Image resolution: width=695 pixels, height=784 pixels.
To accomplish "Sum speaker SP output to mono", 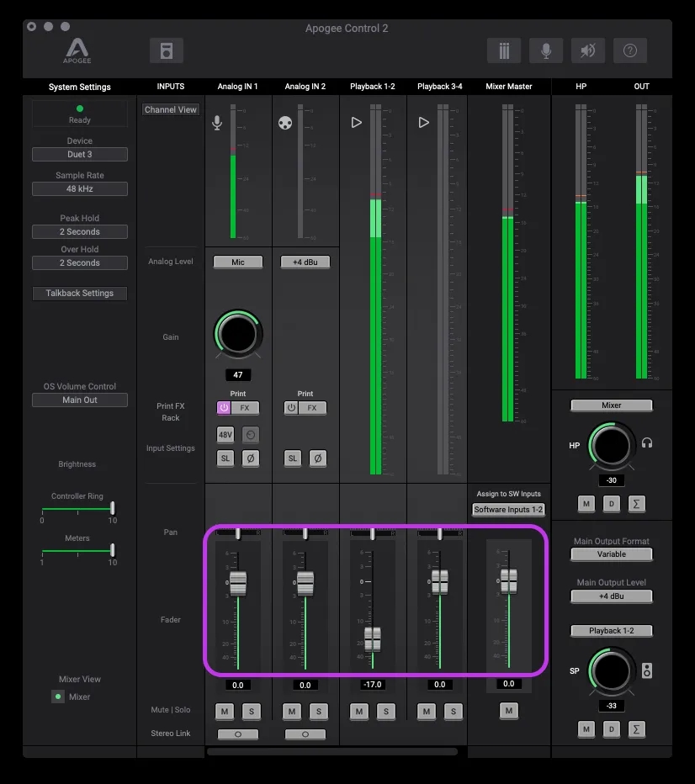I will [x=636, y=729].
